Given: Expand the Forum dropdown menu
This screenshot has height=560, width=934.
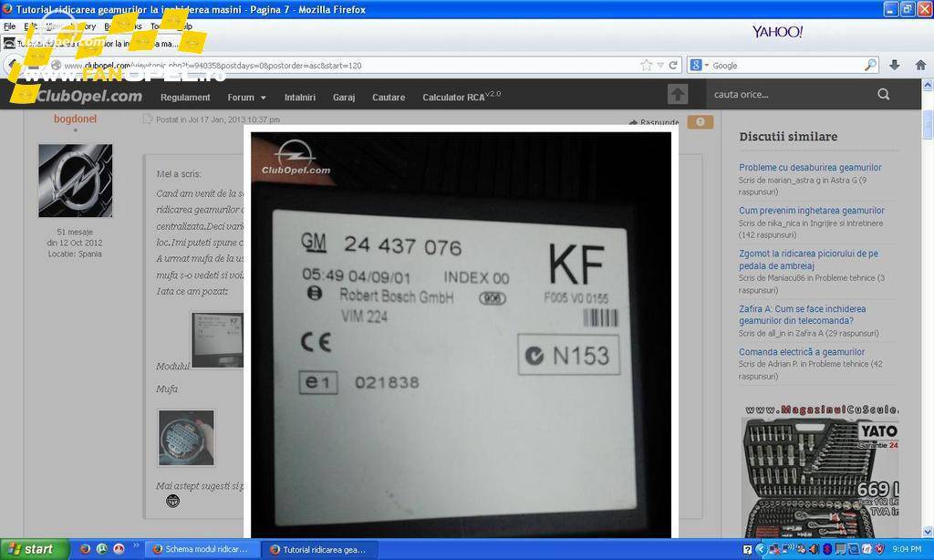Looking at the screenshot, I should pos(246,97).
